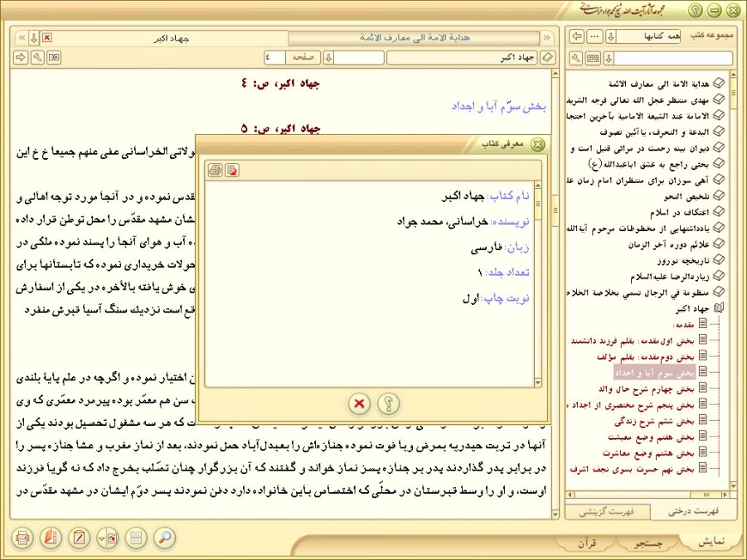The height and width of the screenshot is (560, 747).
Task: Click the book list search input field
Action: (x=672, y=59)
